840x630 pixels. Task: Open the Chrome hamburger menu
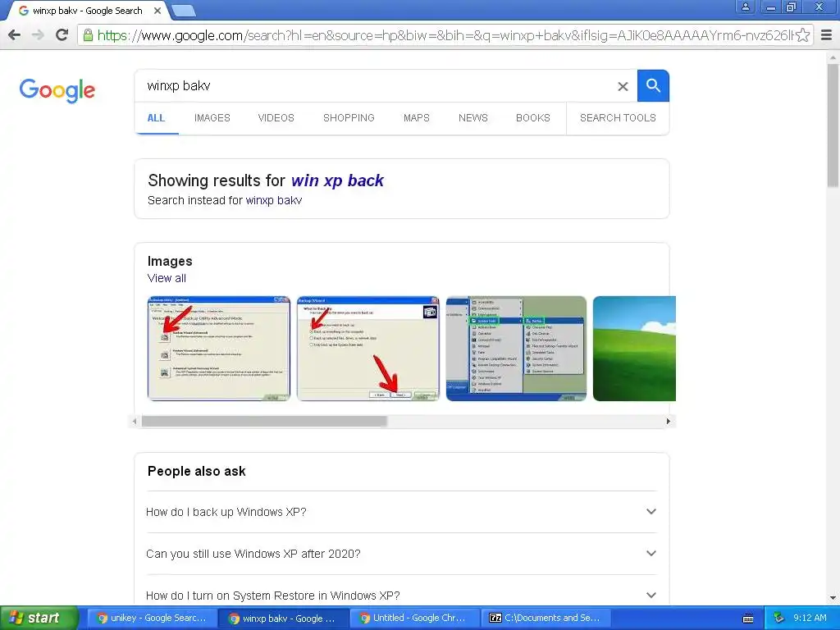click(x=827, y=35)
